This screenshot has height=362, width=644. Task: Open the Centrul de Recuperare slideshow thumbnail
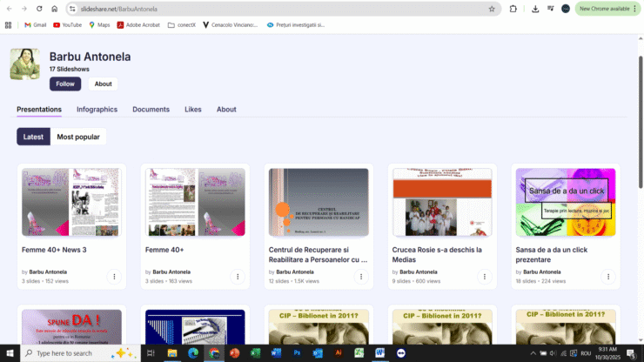click(319, 203)
